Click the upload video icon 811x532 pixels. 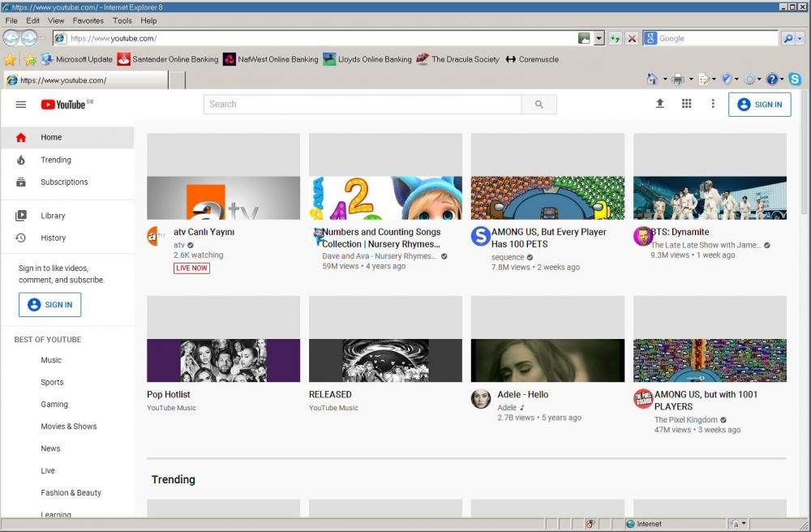click(x=659, y=104)
